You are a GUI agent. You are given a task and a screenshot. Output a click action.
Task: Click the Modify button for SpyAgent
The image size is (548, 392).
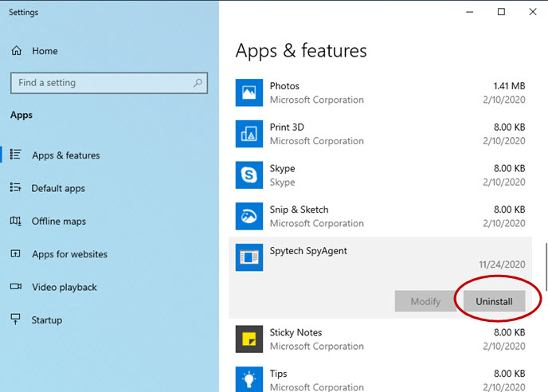point(425,301)
